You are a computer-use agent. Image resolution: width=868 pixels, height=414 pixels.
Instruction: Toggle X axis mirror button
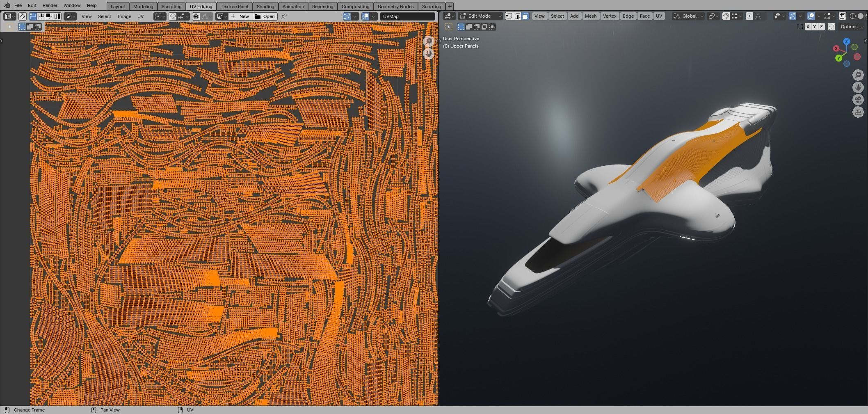point(808,27)
